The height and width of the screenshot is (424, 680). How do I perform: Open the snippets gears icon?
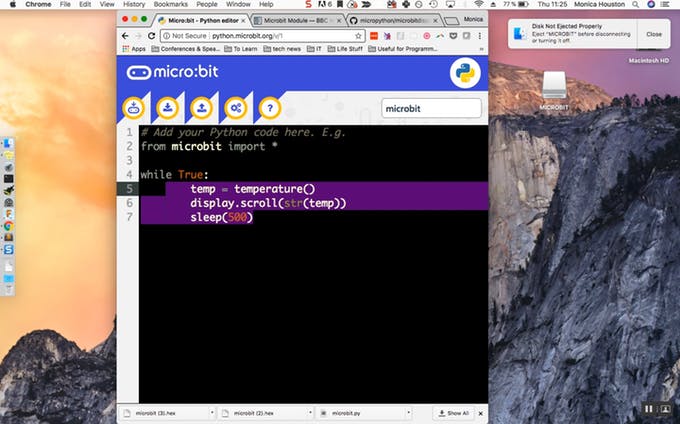[x=236, y=108]
